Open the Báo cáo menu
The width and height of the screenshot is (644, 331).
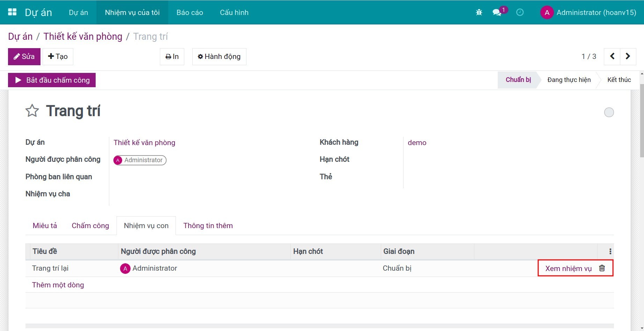tap(190, 13)
